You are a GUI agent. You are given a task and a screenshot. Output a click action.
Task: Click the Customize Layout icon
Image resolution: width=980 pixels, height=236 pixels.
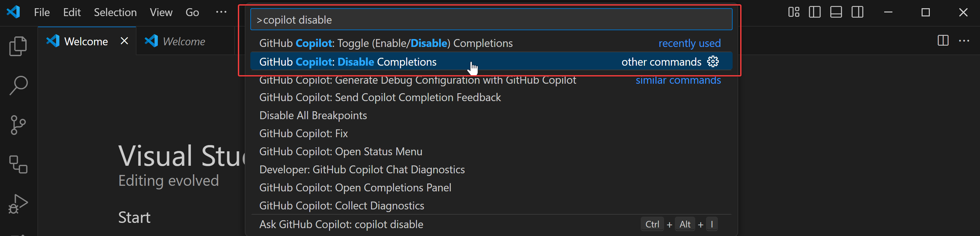794,12
